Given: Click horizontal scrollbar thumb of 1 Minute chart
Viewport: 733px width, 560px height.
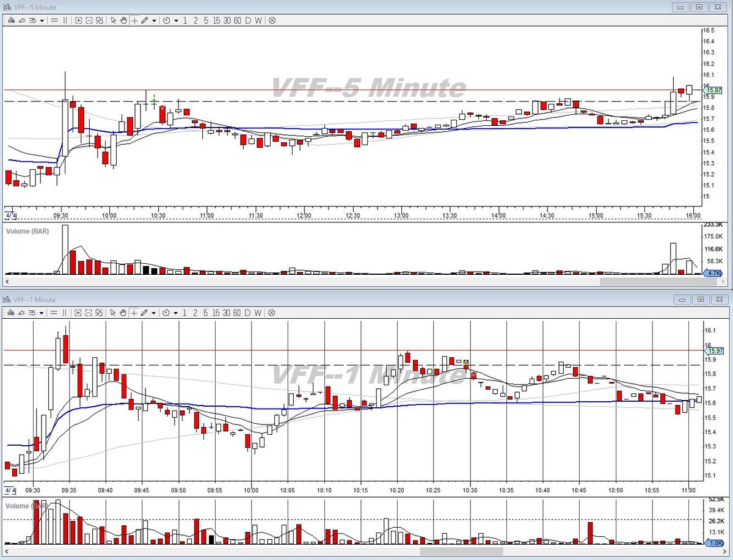Looking at the screenshot, I should coord(462,551).
